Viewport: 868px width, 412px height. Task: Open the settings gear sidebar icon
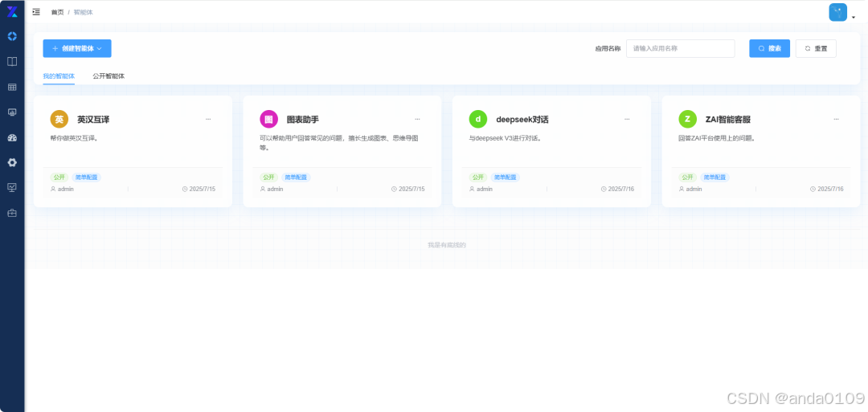[12, 162]
